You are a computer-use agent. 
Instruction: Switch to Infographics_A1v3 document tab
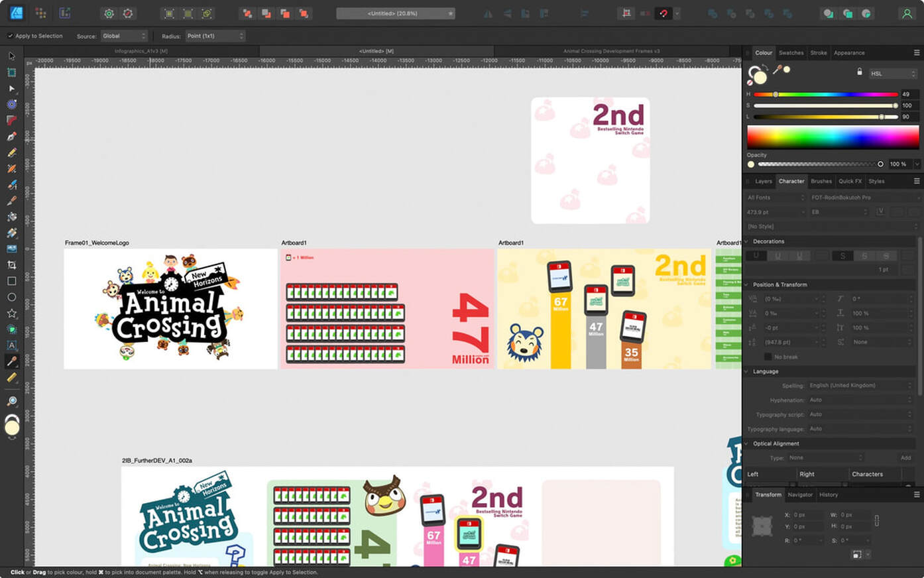141,51
